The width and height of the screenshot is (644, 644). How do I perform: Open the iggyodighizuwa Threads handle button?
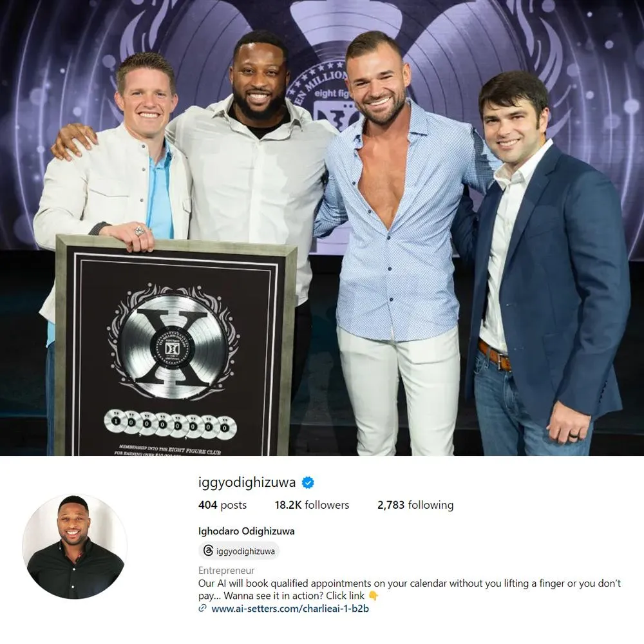pyautogui.click(x=239, y=551)
